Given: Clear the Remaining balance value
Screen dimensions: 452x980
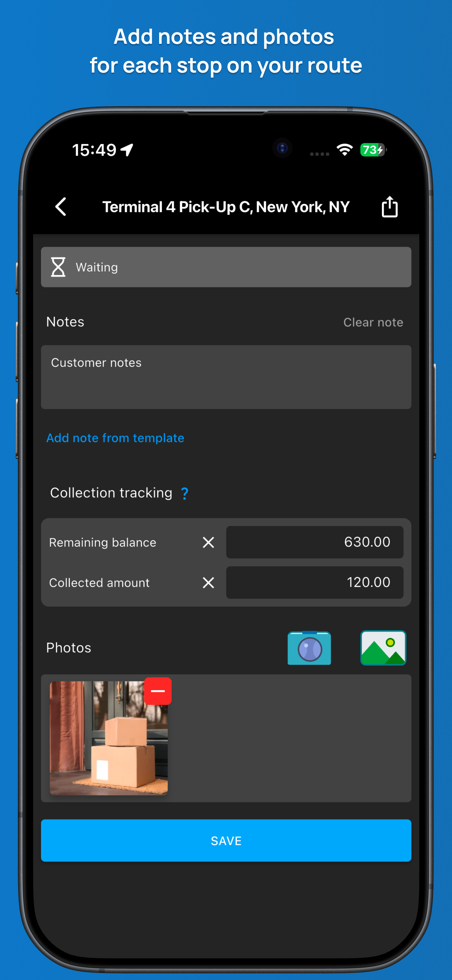Looking at the screenshot, I should point(208,542).
